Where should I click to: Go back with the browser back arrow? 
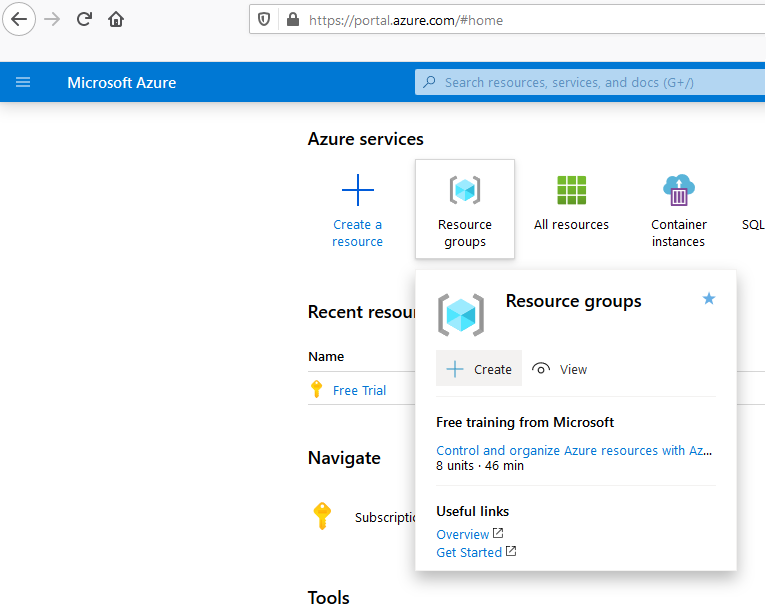(x=19, y=20)
